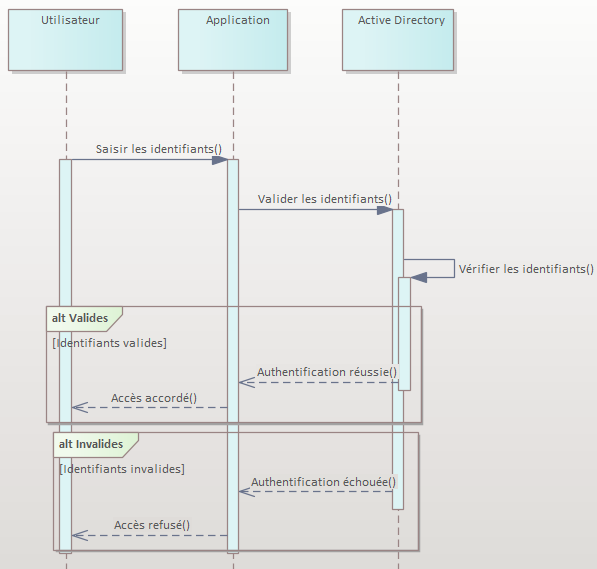Click the 'Accès accordé()' return message
The image size is (597, 569).
click(154, 398)
